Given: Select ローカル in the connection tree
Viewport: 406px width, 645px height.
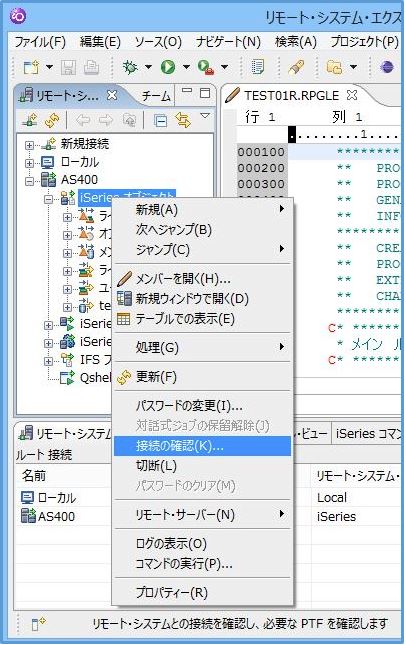Looking at the screenshot, I should (80, 162).
